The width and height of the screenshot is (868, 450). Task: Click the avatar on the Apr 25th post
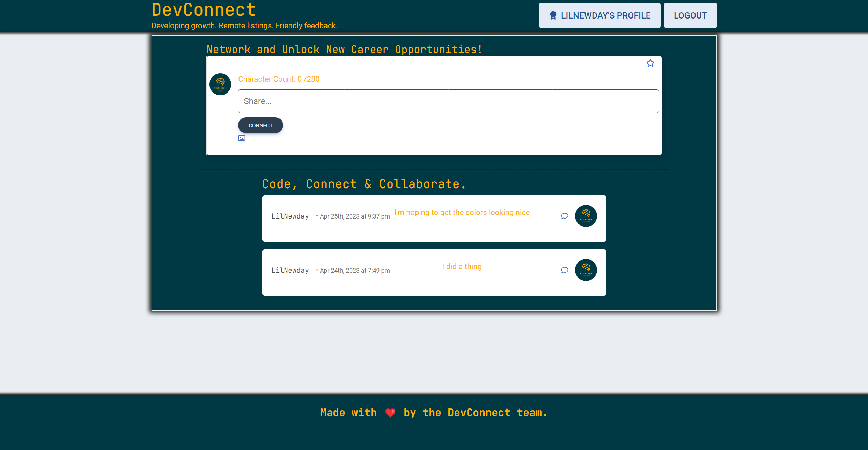coord(586,216)
